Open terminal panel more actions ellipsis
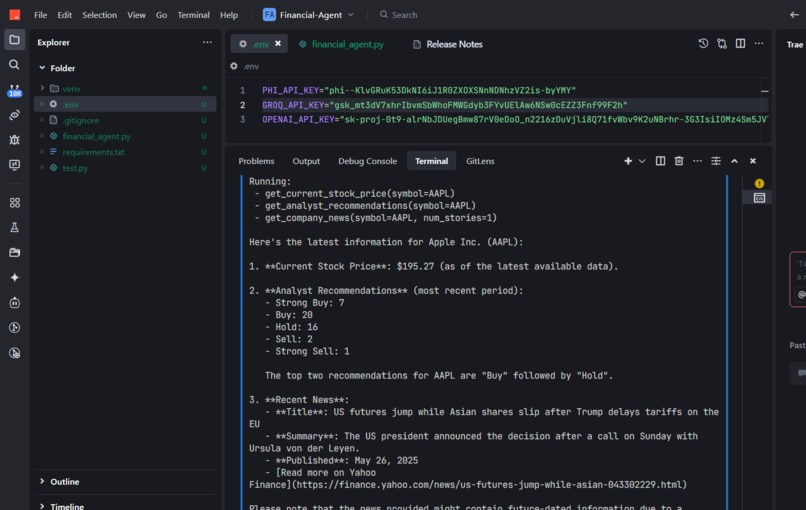The image size is (806, 510). (697, 161)
